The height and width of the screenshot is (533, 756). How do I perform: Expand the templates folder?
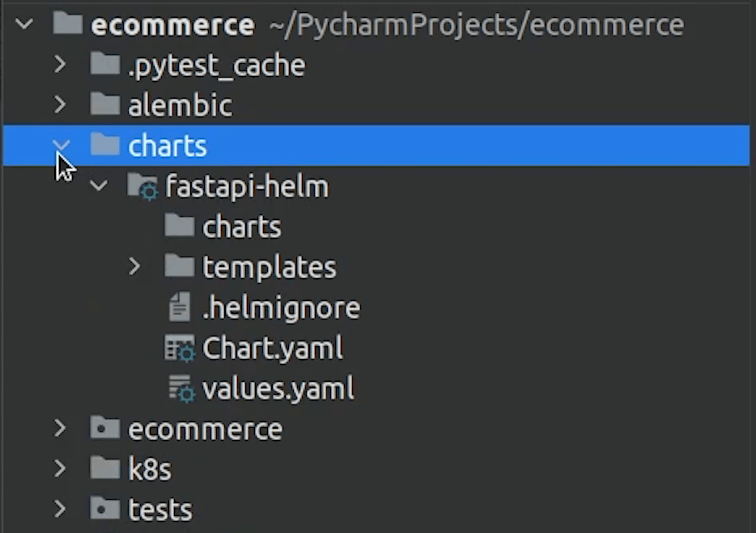point(135,267)
